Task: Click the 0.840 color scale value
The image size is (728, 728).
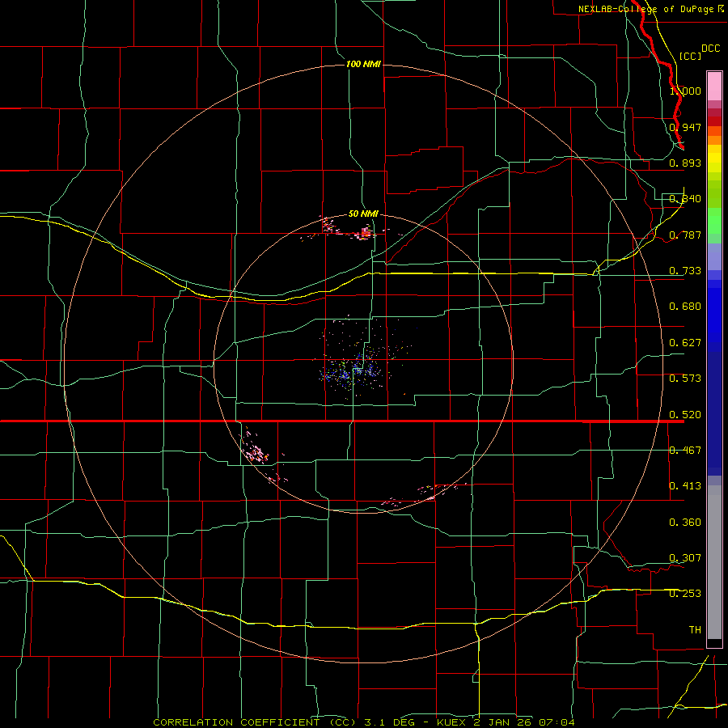Action: pos(685,199)
